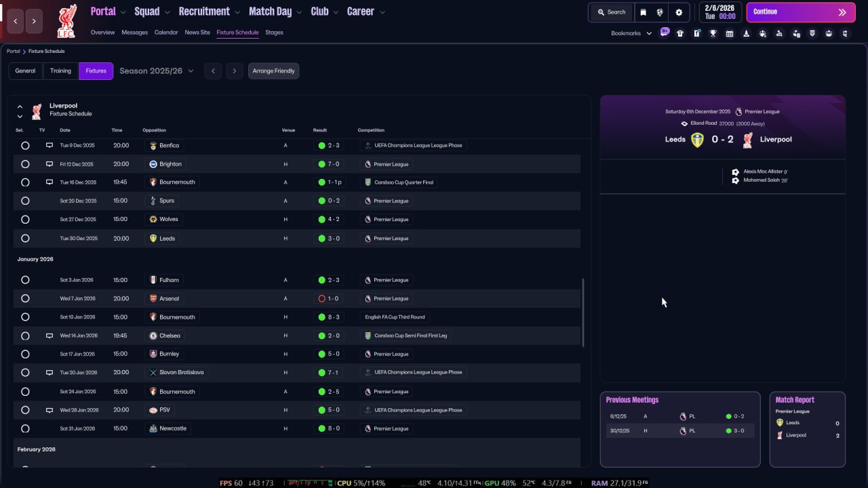
Task: Switch to the Training tab
Action: [x=60, y=71]
